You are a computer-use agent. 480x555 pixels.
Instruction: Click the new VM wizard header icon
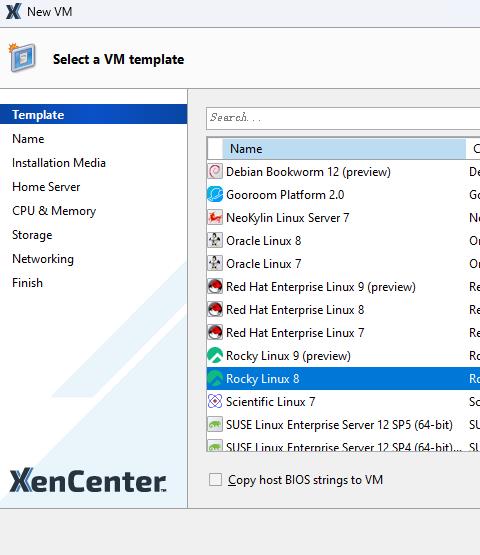[x=22, y=57]
